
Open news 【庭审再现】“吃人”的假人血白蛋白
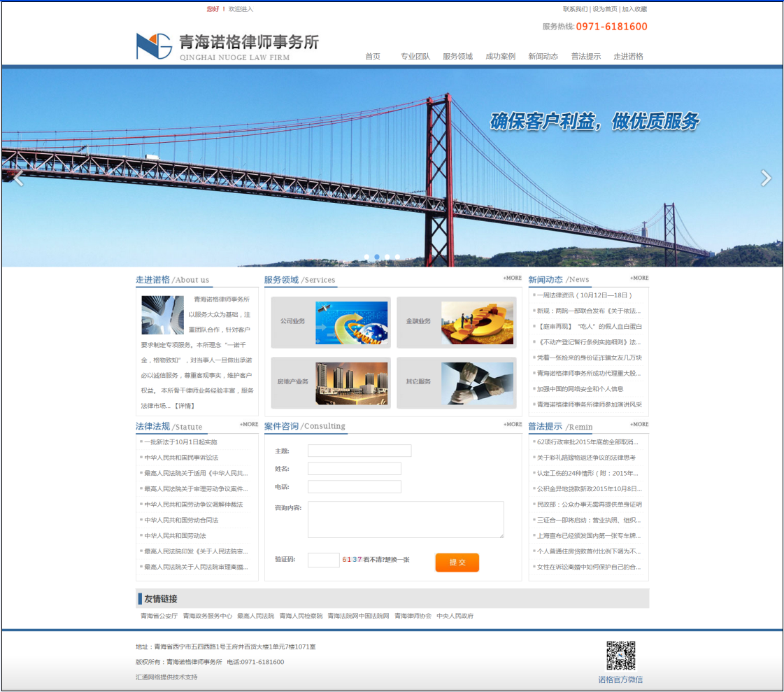point(590,326)
